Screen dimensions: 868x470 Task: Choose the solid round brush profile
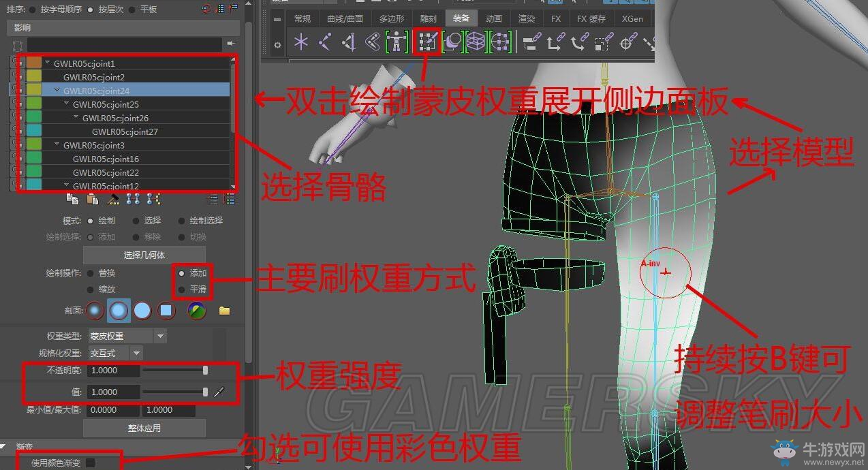[142, 311]
